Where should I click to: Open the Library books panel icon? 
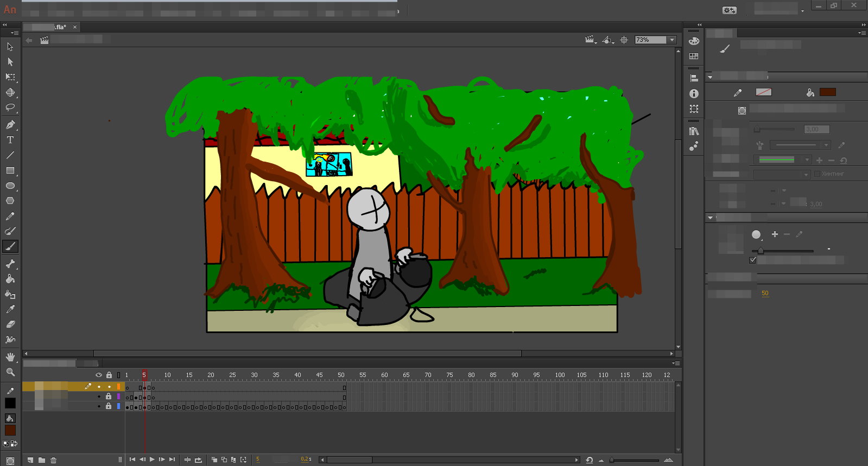coord(694,131)
